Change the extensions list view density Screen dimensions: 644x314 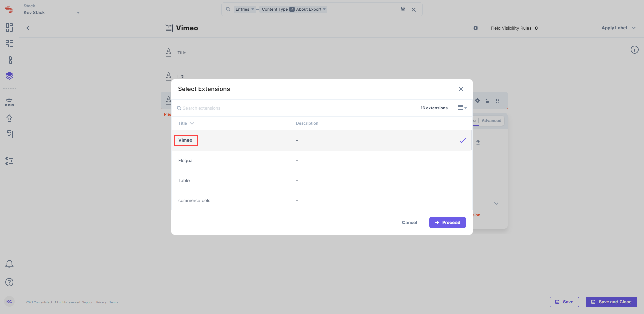click(x=462, y=108)
